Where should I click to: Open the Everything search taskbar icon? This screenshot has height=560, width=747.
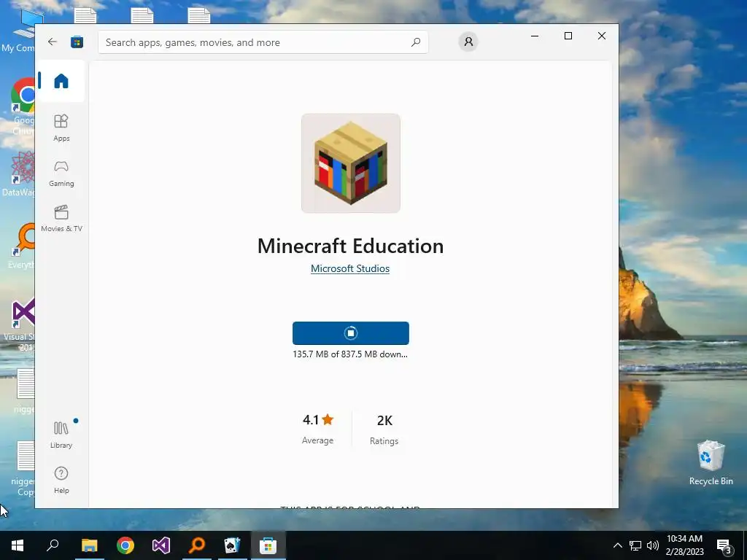tap(197, 545)
